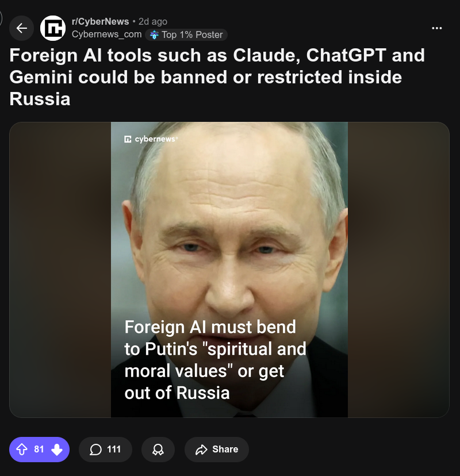The width and height of the screenshot is (460, 476).
Task: Click the post title about foreign AI tools
Action: [x=217, y=77]
